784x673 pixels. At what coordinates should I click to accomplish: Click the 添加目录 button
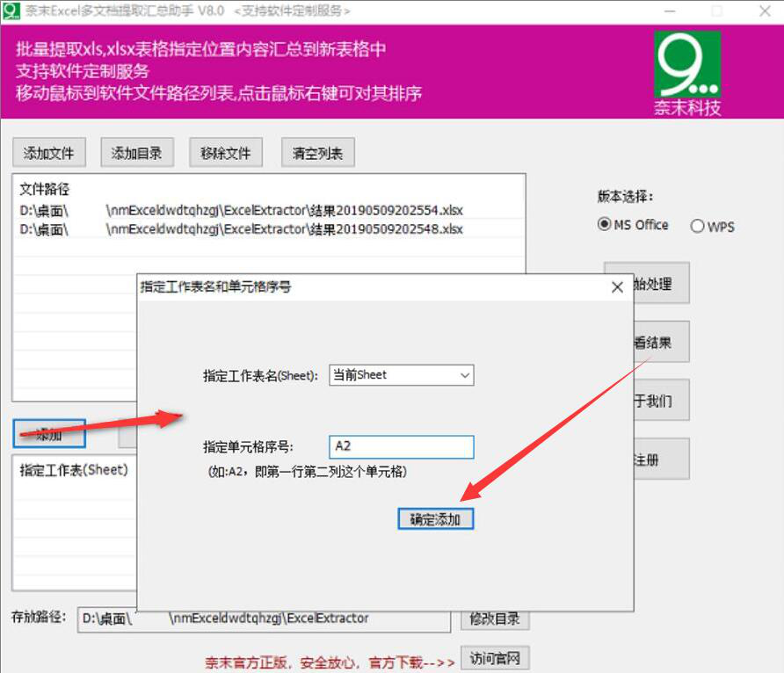(137, 152)
